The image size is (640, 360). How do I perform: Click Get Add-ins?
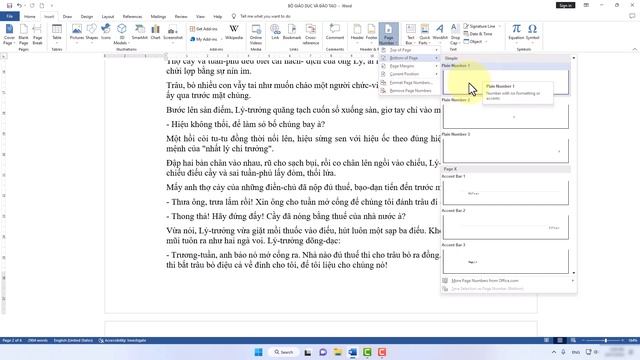tap(204, 29)
